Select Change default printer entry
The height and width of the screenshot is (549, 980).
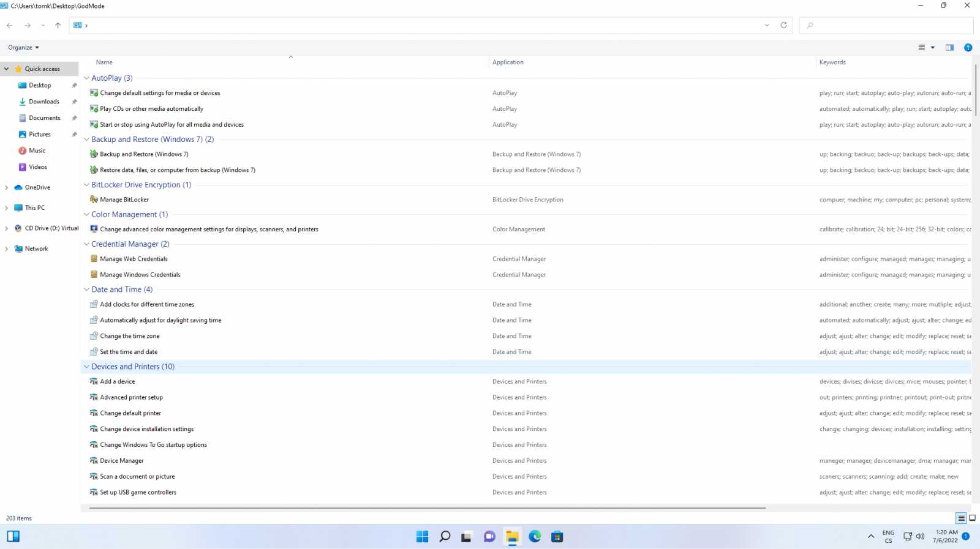coord(130,413)
